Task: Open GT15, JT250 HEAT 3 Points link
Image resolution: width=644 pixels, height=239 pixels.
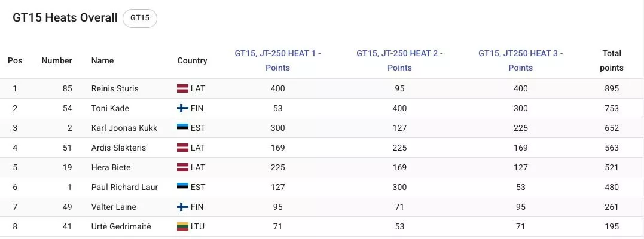Action: (x=520, y=60)
